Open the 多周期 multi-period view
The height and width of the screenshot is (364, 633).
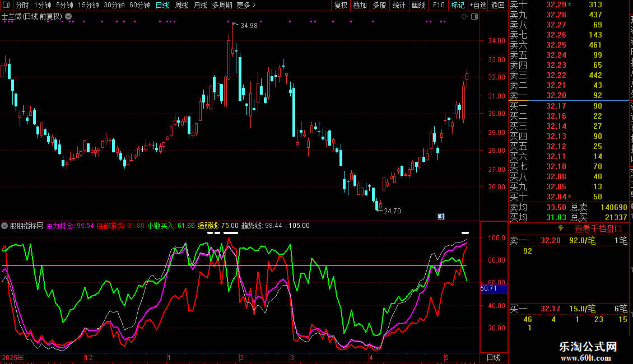(x=222, y=5)
